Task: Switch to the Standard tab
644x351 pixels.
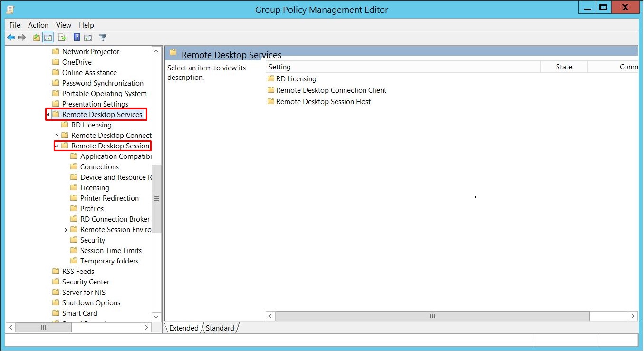Action: [x=220, y=328]
